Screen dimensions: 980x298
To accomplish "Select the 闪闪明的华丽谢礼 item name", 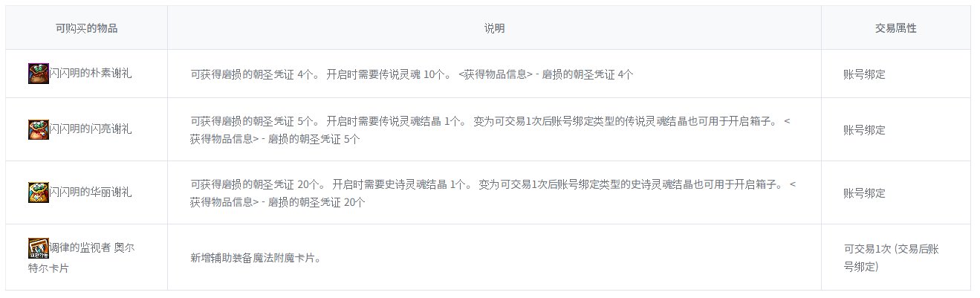I will pyautogui.click(x=91, y=192).
